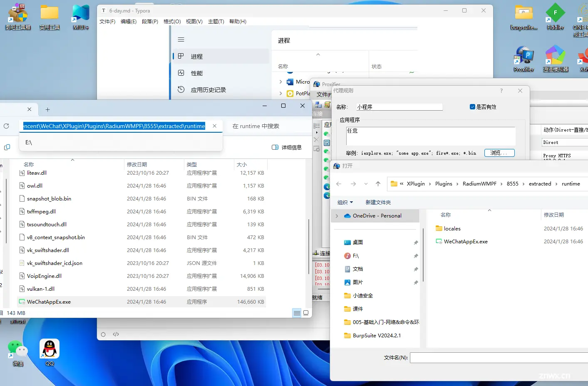This screenshot has height=386, width=588.
Task: Open help in 代理规则 dialog
Action: click(501, 91)
